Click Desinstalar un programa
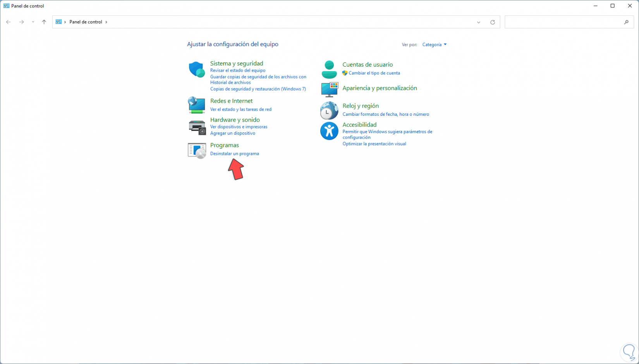 (x=235, y=154)
